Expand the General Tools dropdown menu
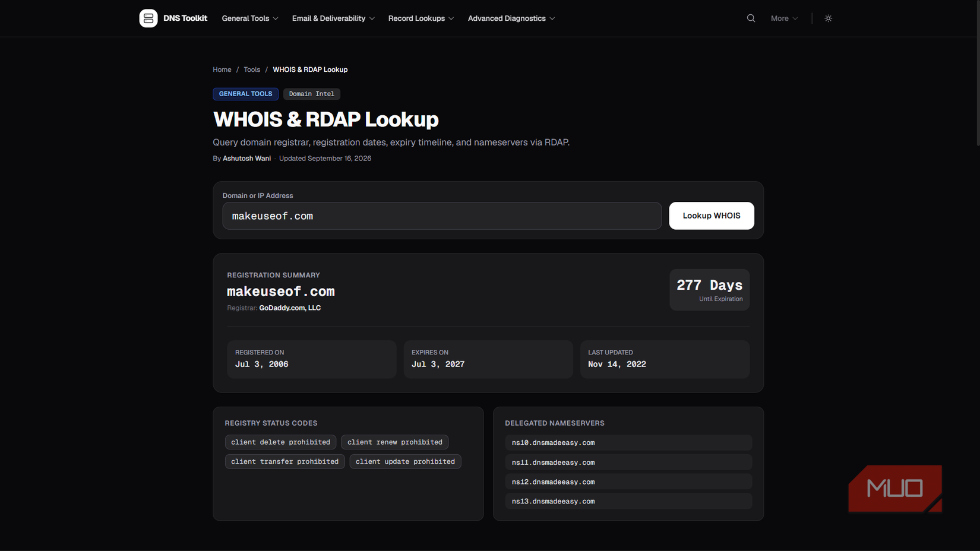 click(x=250, y=18)
